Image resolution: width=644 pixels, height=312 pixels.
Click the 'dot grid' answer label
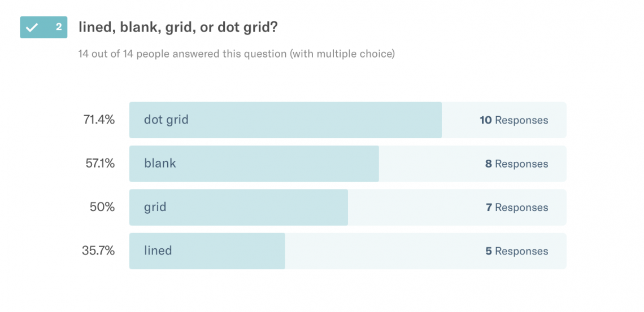[x=166, y=120]
